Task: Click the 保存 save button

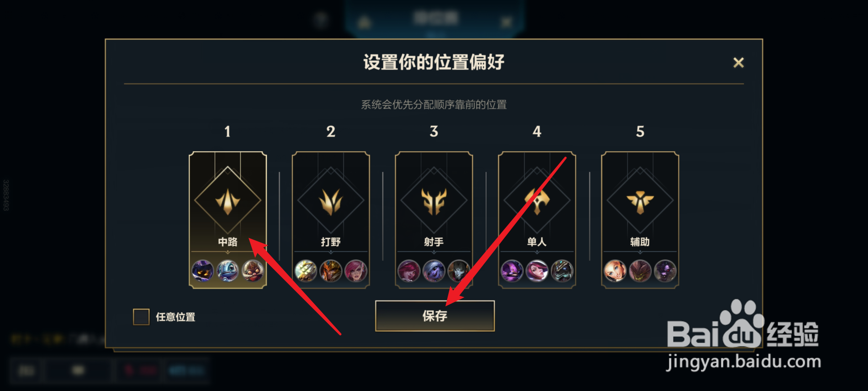Action: click(435, 316)
